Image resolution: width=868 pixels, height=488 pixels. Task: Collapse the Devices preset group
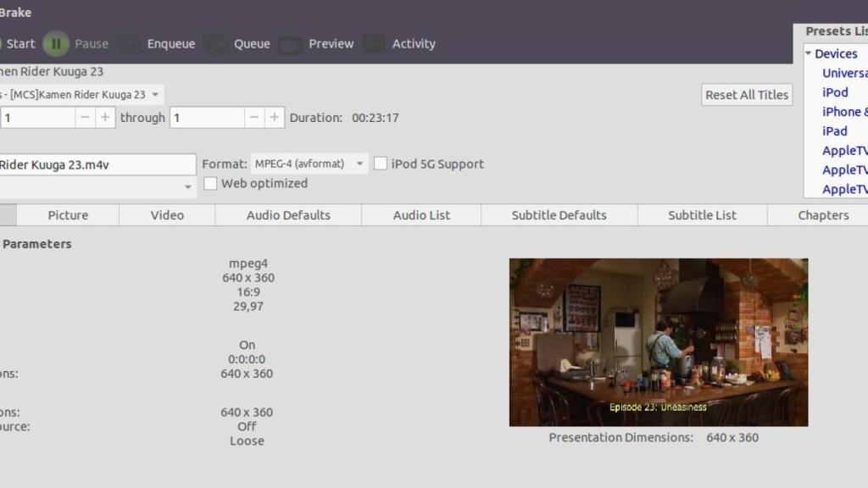[809, 53]
